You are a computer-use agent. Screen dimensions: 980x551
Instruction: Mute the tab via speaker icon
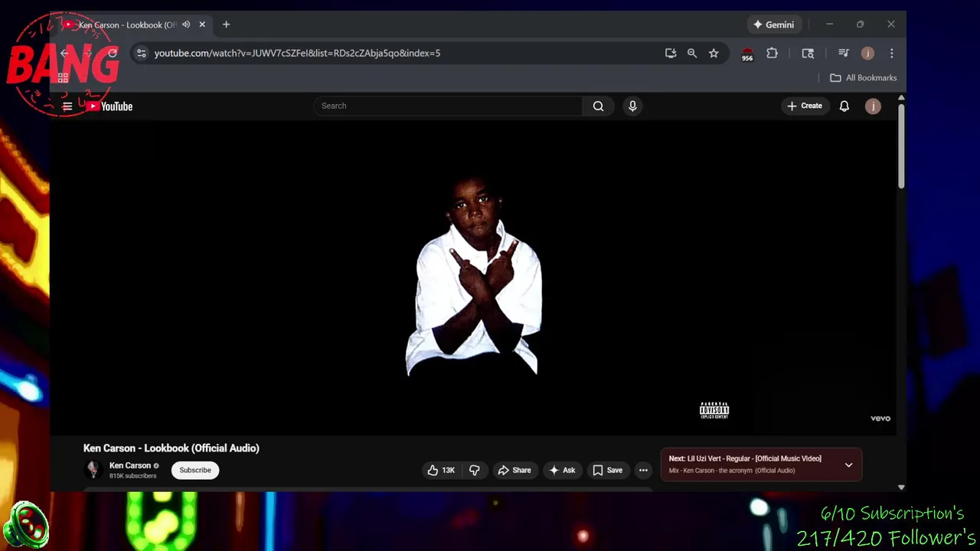click(186, 24)
